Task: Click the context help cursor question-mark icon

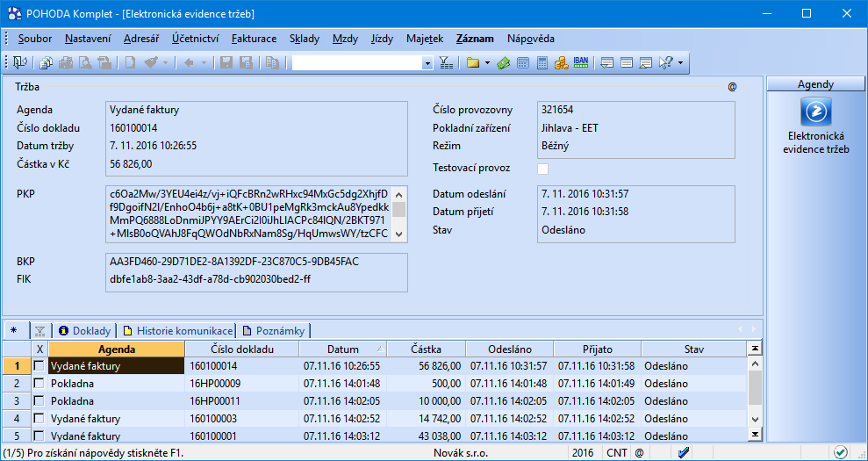Action: pos(665,63)
